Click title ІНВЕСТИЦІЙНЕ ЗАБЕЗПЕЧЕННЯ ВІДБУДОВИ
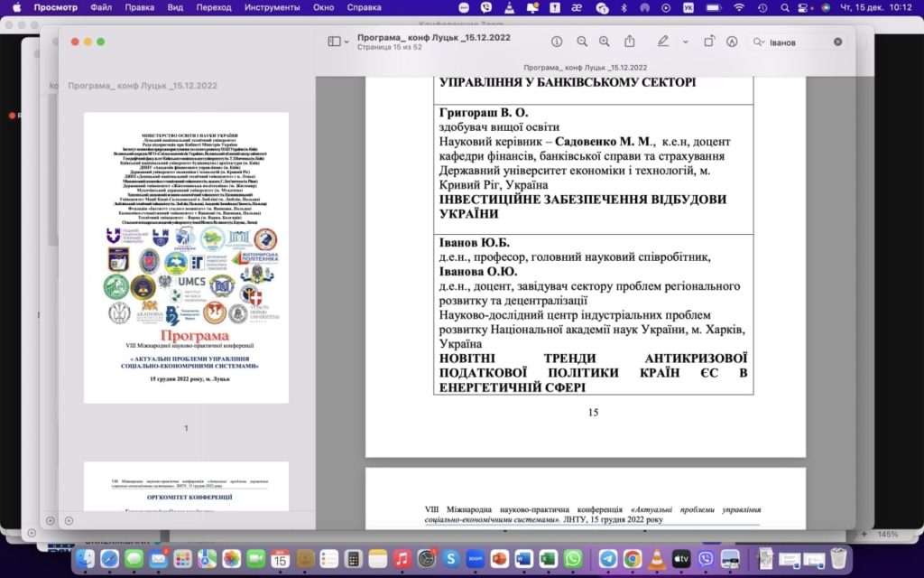Image resolution: width=924 pixels, height=578 pixels. coord(583,200)
